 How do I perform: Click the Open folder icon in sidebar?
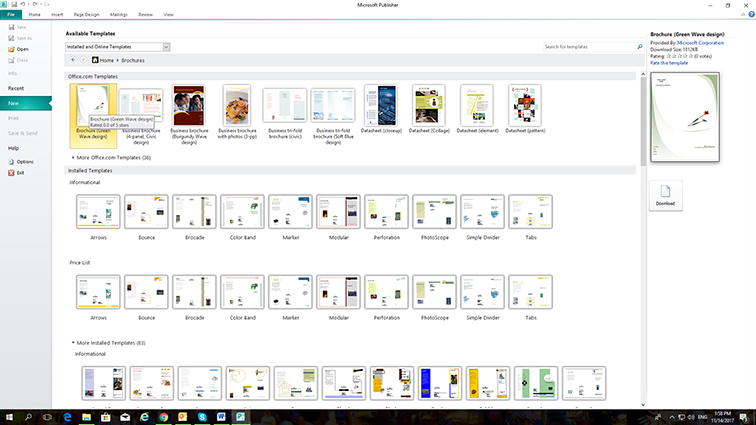click(x=11, y=49)
